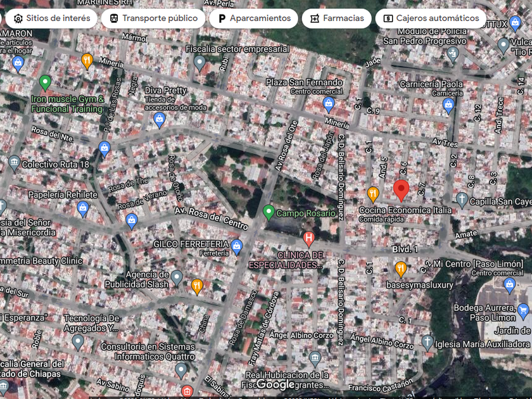Show Farmacias on the map
This screenshot has width=532, height=399.
tap(336, 18)
